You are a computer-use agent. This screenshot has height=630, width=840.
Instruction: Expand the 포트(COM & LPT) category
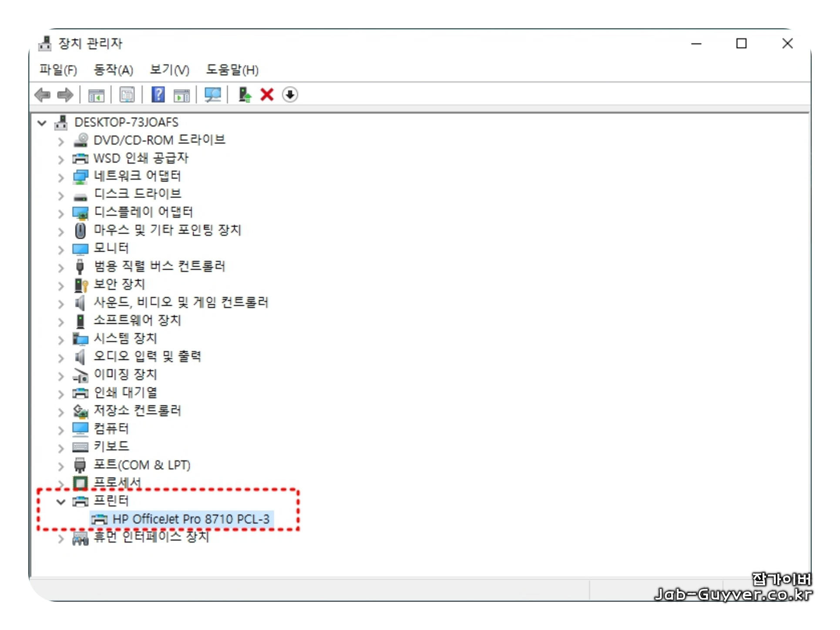(61, 466)
